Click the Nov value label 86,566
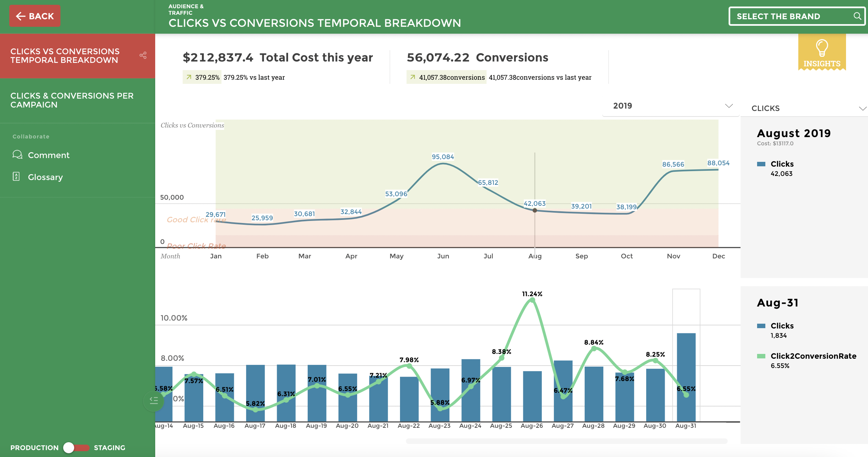Screen dimensions: 868x457 [x=673, y=164]
